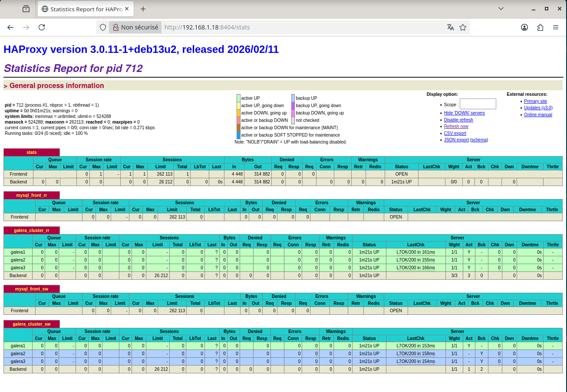This screenshot has width=567, height=392.
Task: Open the CSV export link
Action: [455, 134]
